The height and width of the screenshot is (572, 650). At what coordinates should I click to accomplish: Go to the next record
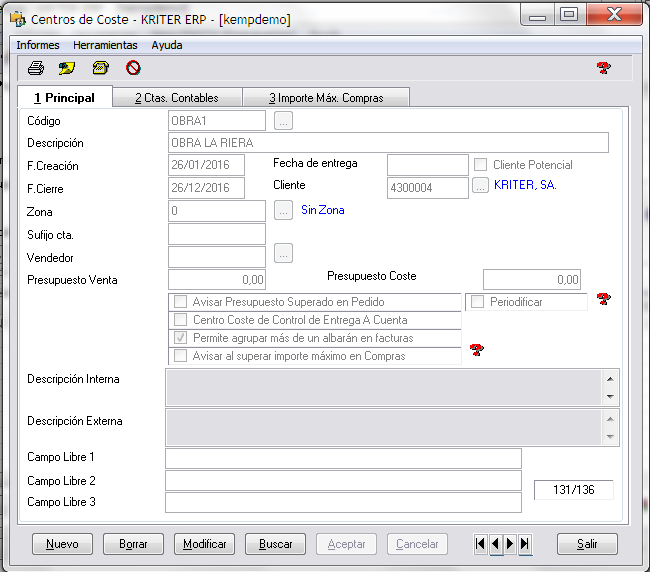pos(510,544)
